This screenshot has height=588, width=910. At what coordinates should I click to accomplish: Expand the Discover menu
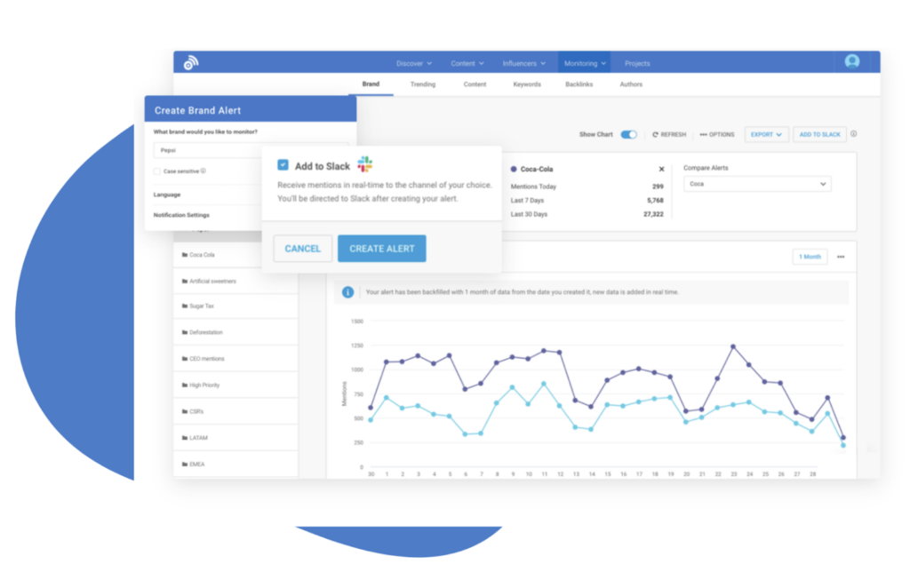click(x=414, y=63)
